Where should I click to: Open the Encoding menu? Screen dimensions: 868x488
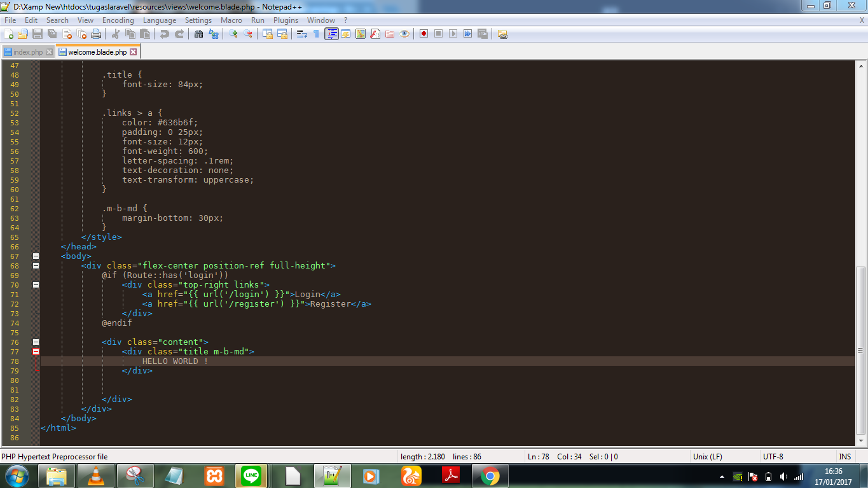(118, 20)
